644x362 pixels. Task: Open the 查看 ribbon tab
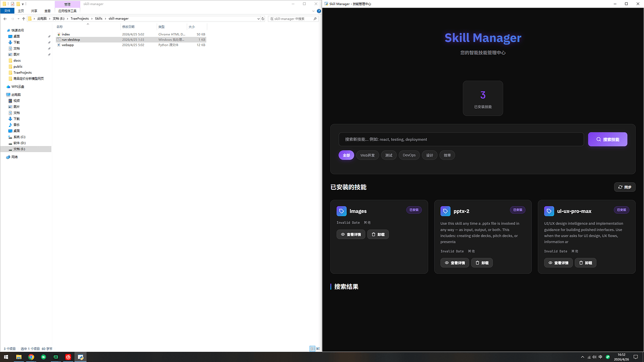tap(48, 11)
